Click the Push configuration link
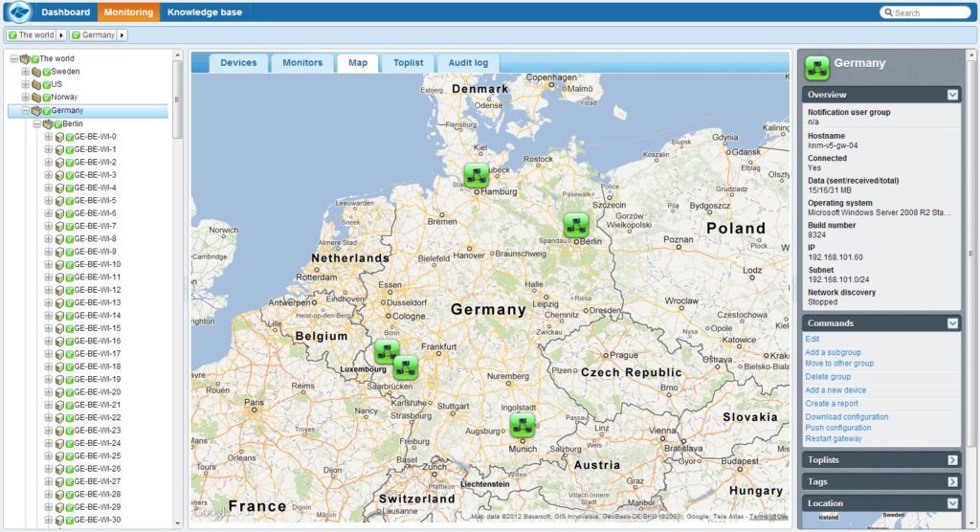The image size is (980, 532). pyautogui.click(x=838, y=429)
